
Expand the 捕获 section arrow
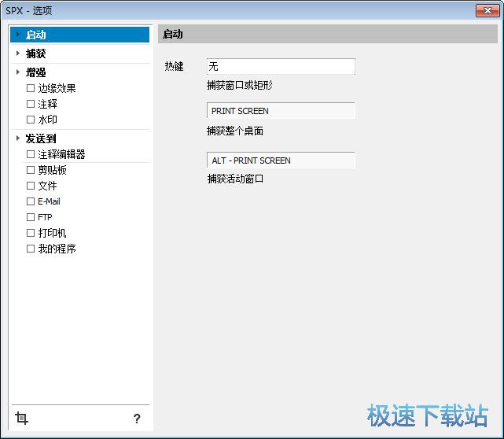pyautogui.click(x=18, y=53)
